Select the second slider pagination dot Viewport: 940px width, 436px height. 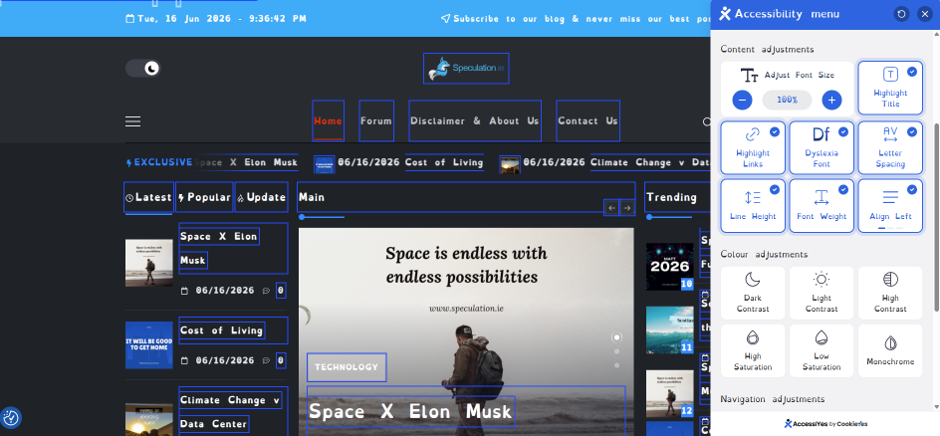(616, 351)
